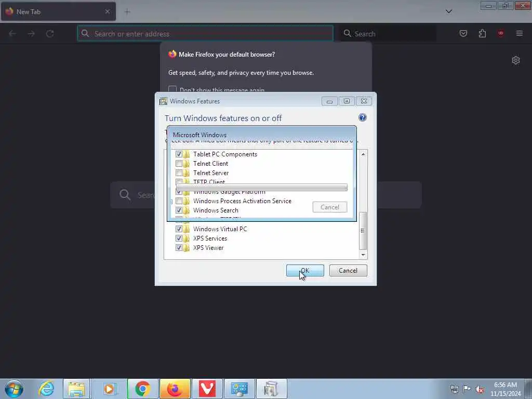The height and width of the screenshot is (399, 532).
Task: Launch Internet Explorer from the taskbar
Action: (46, 389)
